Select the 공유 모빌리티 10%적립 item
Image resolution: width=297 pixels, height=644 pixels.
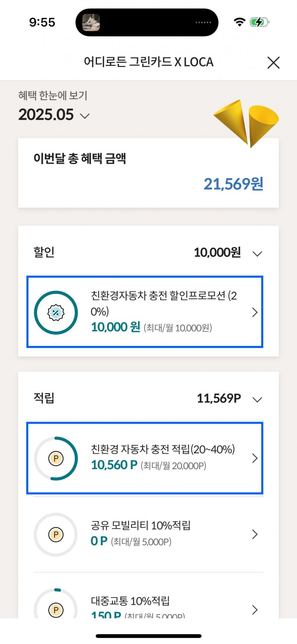tap(148, 534)
